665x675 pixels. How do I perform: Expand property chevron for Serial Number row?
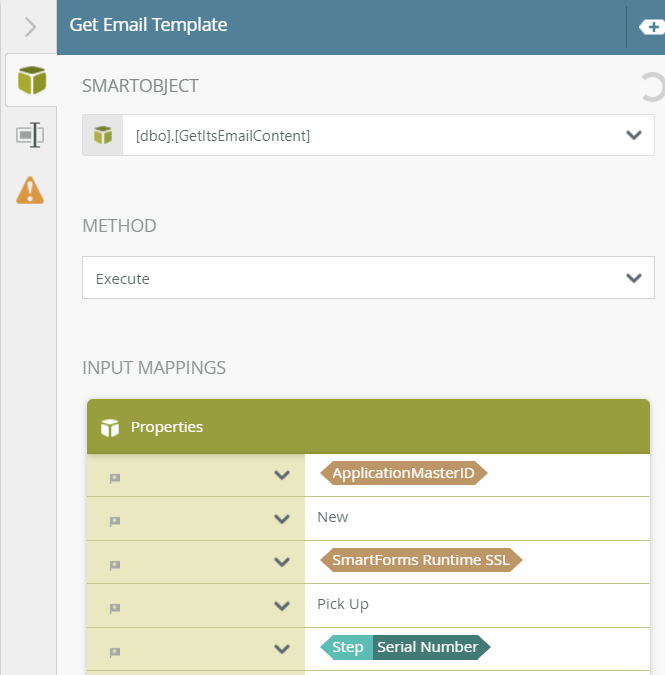click(x=282, y=649)
